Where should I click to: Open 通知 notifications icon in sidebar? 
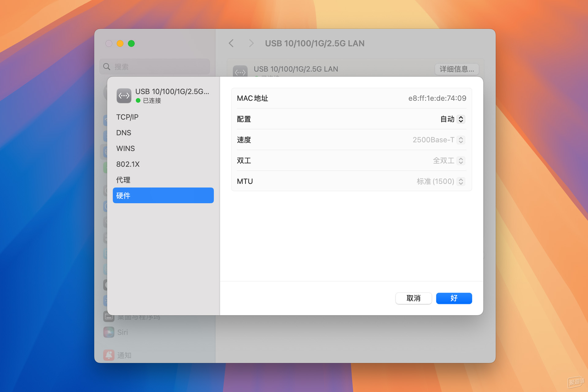pos(109,355)
